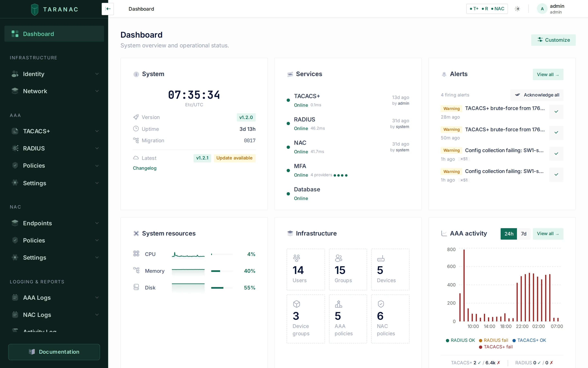The image size is (588, 368).
Task: Click the CPU usage progress bar
Action: coord(222,254)
